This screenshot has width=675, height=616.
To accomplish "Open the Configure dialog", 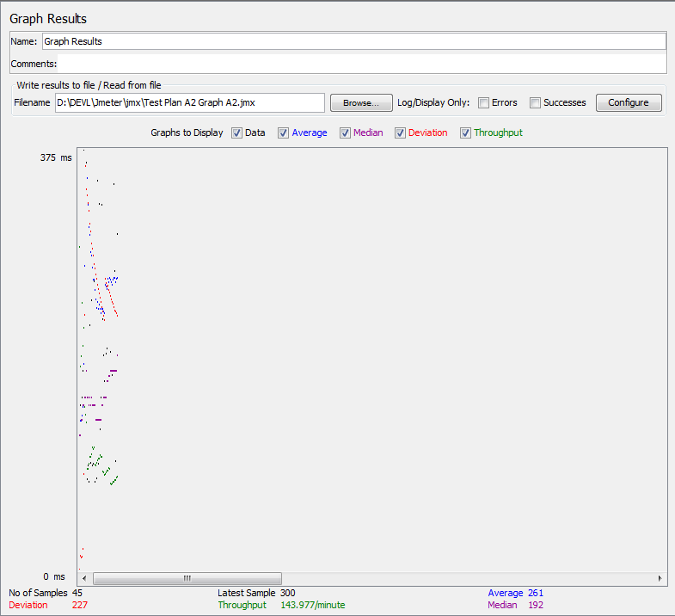I will (x=629, y=102).
